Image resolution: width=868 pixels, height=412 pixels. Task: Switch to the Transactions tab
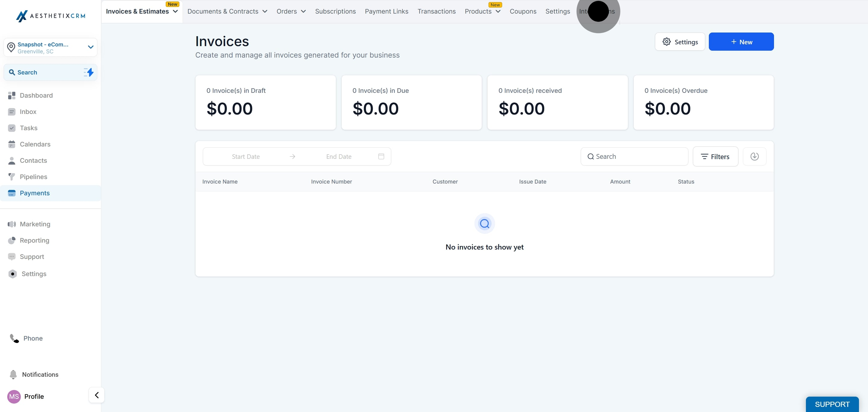(436, 11)
